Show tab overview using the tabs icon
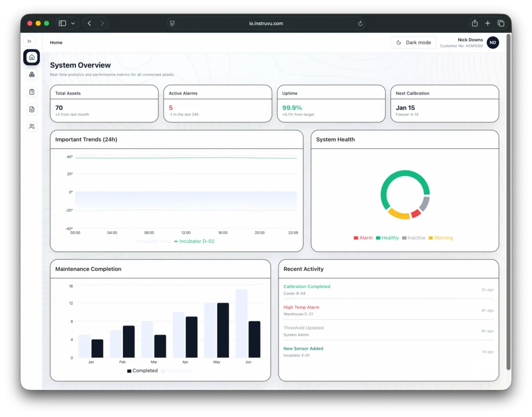Viewport: 532px width, 417px height. 501,23
